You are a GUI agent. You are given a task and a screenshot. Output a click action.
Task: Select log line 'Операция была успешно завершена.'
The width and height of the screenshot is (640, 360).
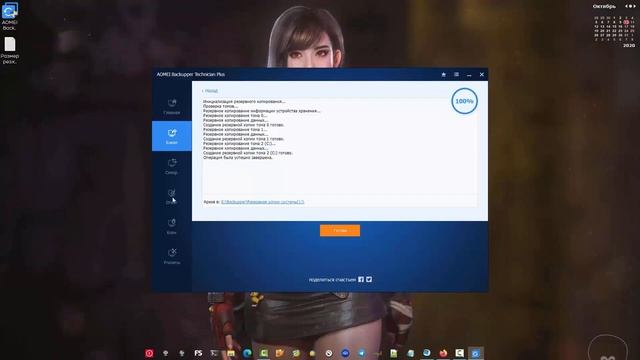pos(238,158)
